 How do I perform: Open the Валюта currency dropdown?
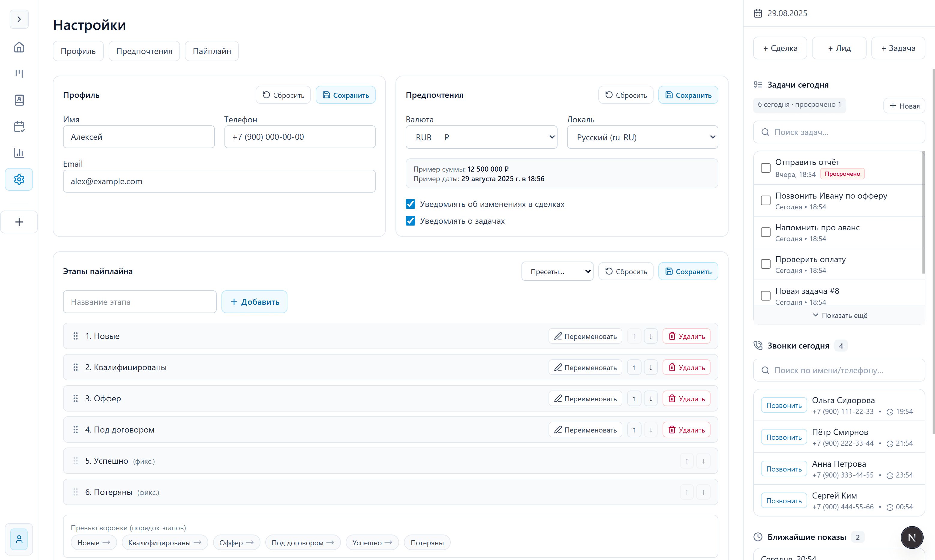pos(481,137)
